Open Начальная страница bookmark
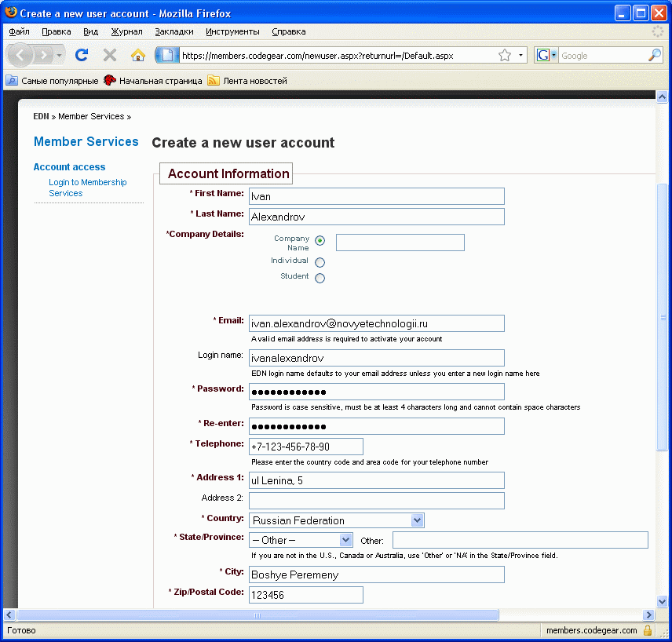The width and height of the screenshot is (672, 642). point(153,81)
